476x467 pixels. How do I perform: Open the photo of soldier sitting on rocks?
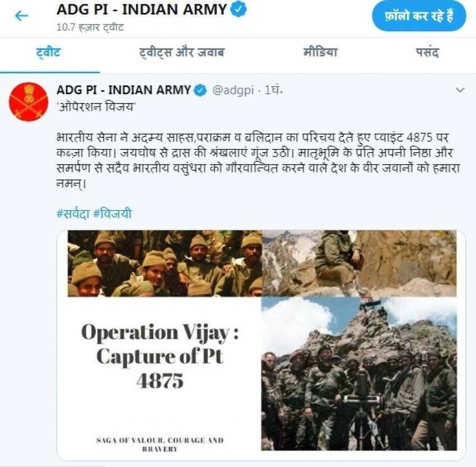pos(359,263)
